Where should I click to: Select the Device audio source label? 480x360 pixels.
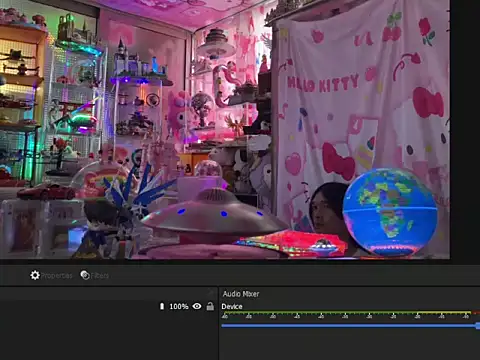tap(232, 306)
